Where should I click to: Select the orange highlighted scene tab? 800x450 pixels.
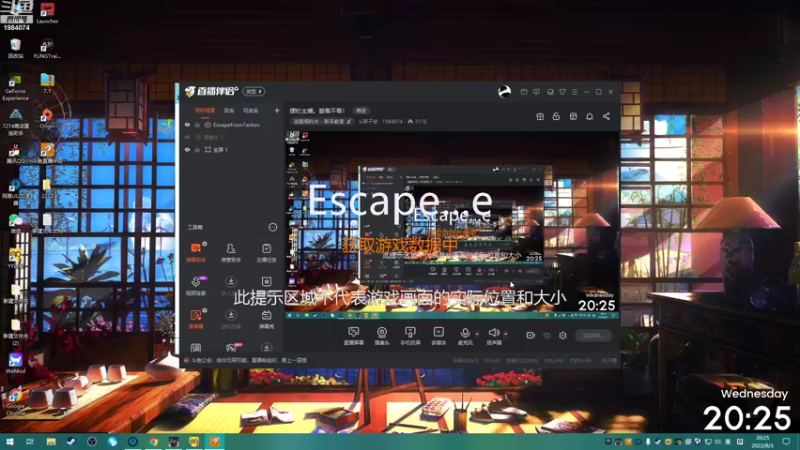point(205,110)
